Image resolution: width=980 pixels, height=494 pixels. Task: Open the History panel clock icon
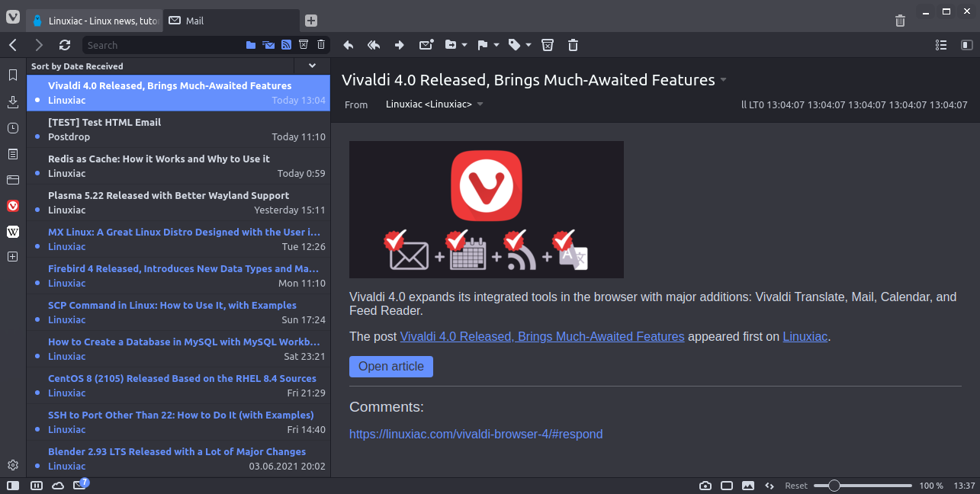(13, 128)
